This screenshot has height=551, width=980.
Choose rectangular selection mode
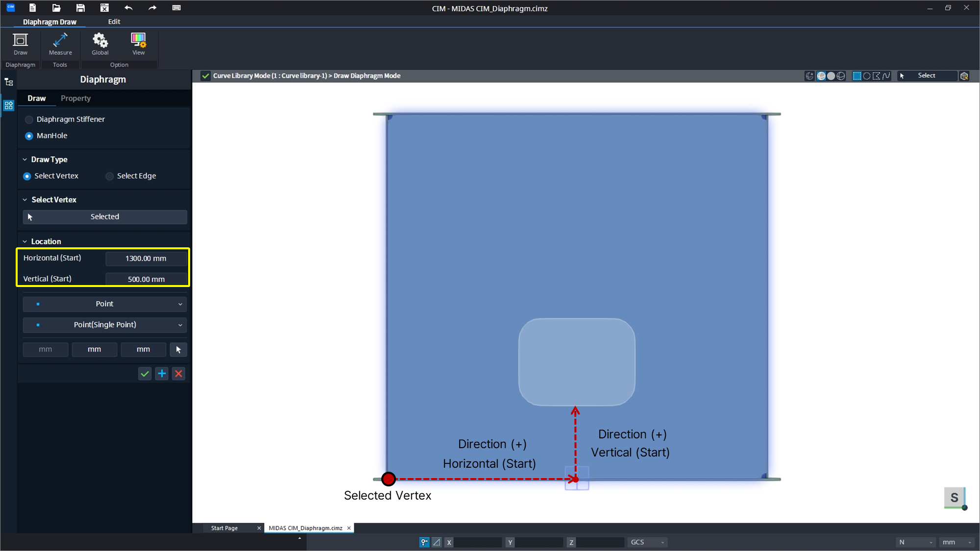857,76
